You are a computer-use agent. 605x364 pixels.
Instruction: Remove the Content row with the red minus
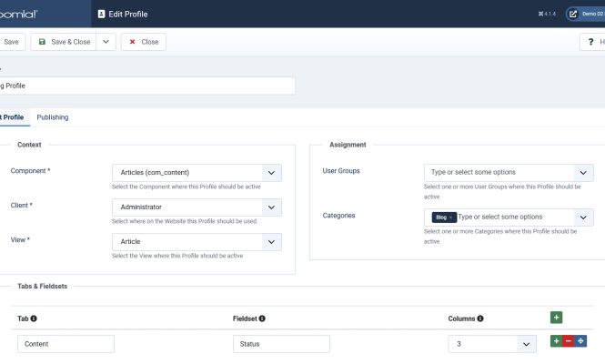(569, 341)
